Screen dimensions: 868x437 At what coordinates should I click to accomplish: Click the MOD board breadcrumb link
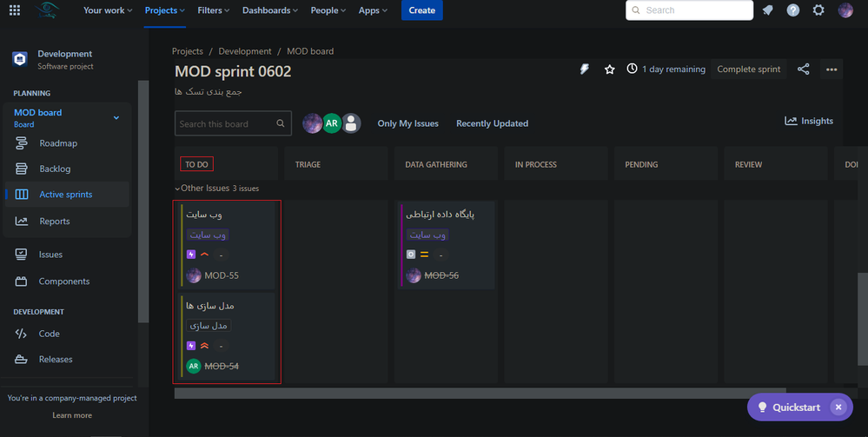coord(310,51)
